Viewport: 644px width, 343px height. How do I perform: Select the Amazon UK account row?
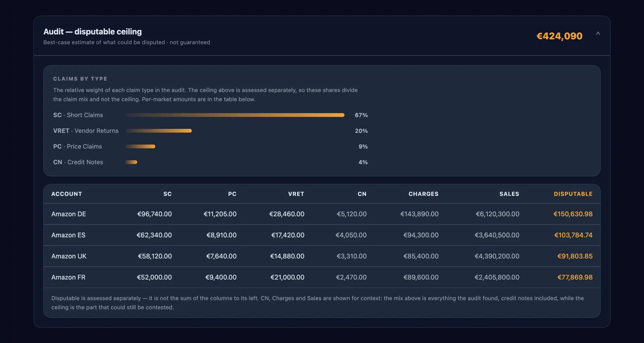pos(322,256)
